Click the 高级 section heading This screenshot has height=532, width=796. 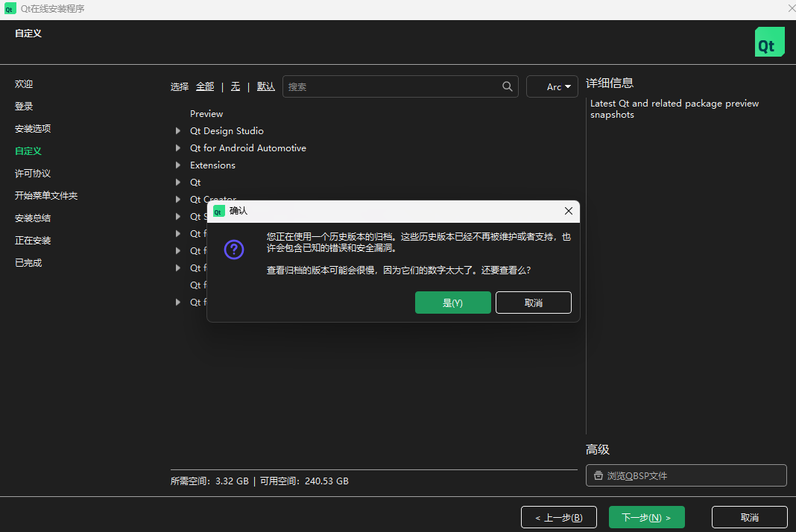pyautogui.click(x=598, y=450)
